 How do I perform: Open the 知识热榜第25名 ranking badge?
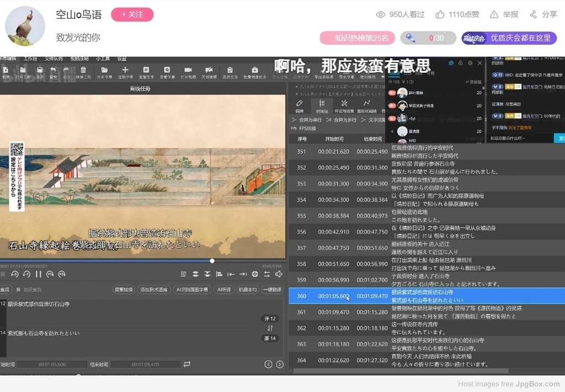click(357, 38)
